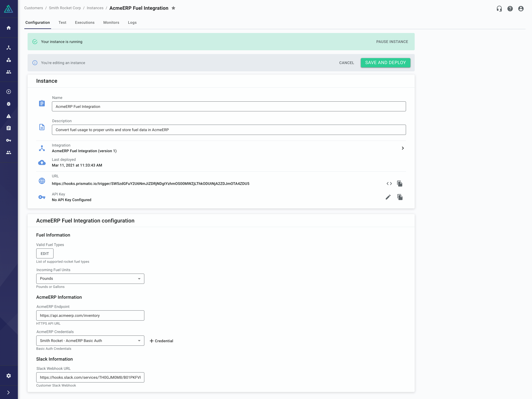Copy the webhook URL to clipboard

pos(400,184)
